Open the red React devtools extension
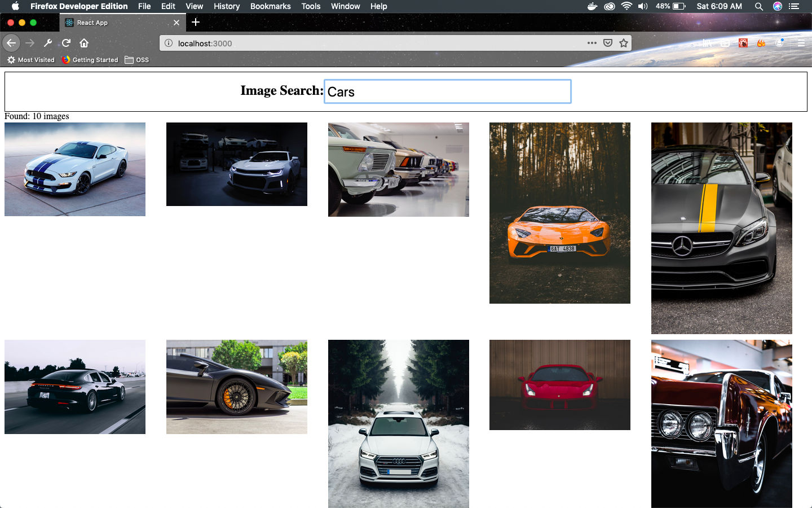This screenshot has height=508, width=812. (x=743, y=43)
